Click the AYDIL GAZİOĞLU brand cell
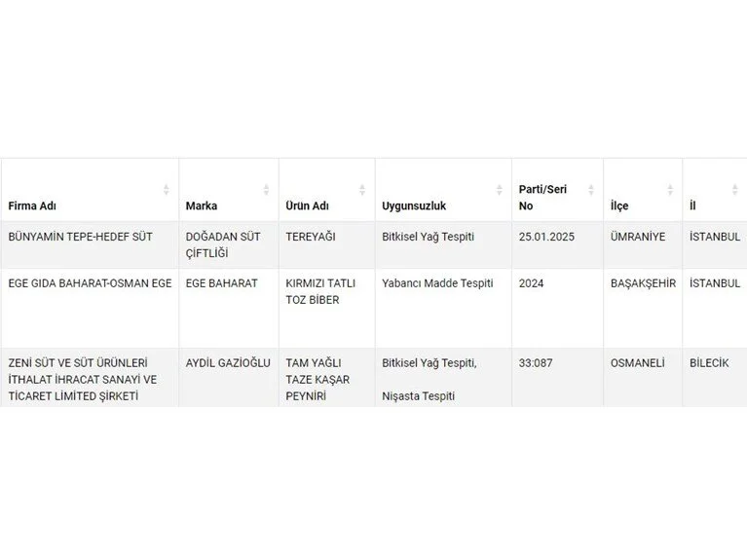The height and width of the screenshot is (560, 747). coord(227,363)
